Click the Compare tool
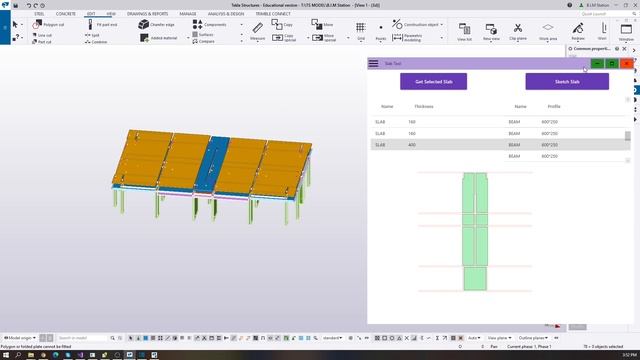 (x=204, y=41)
